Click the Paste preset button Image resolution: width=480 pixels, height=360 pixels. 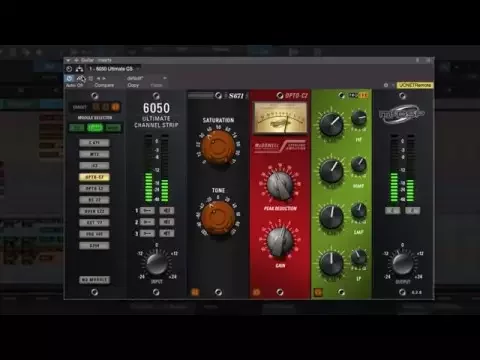(x=156, y=85)
